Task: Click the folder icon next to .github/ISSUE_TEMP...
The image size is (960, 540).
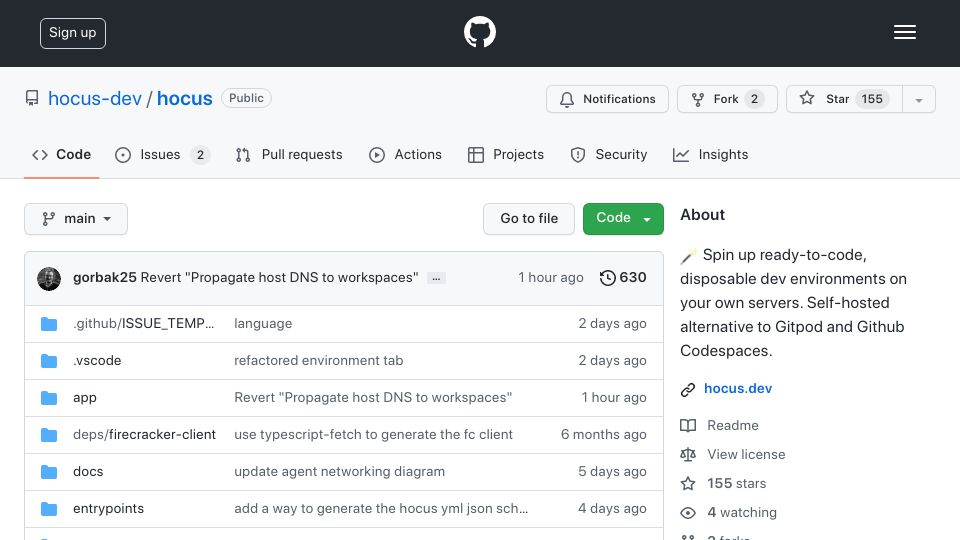Action: coord(49,324)
